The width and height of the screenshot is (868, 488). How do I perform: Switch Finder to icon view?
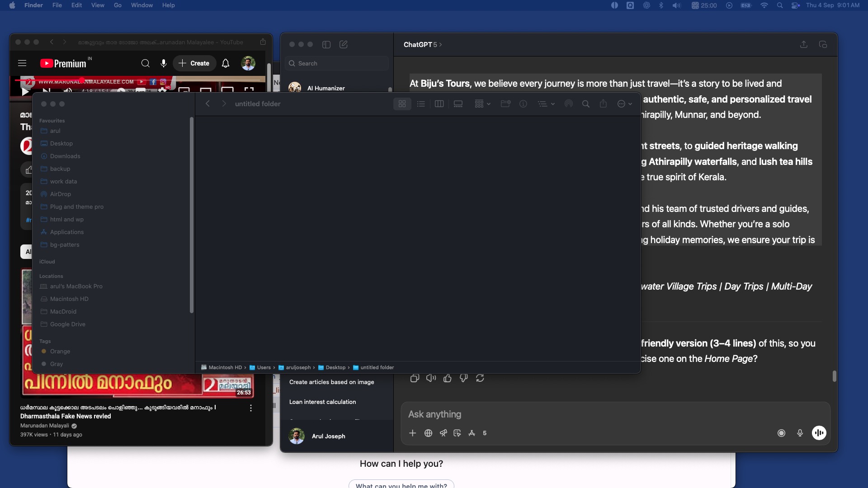click(x=402, y=104)
